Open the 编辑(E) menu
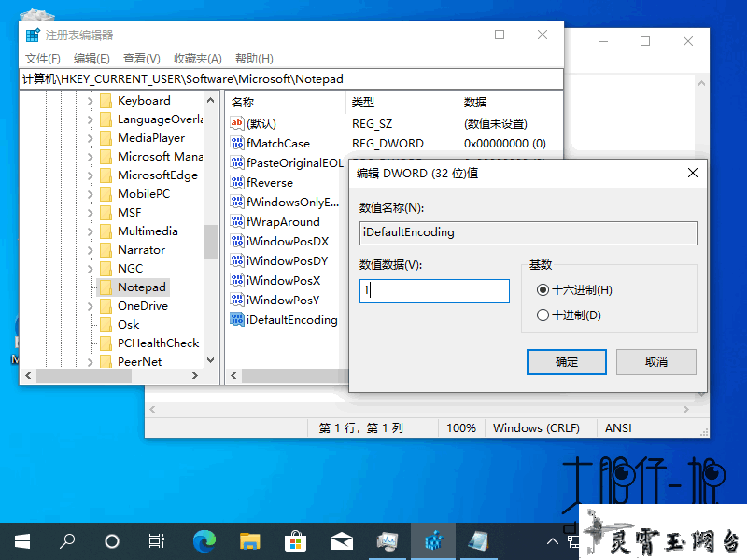Image resolution: width=747 pixels, height=560 pixels. [92, 59]
